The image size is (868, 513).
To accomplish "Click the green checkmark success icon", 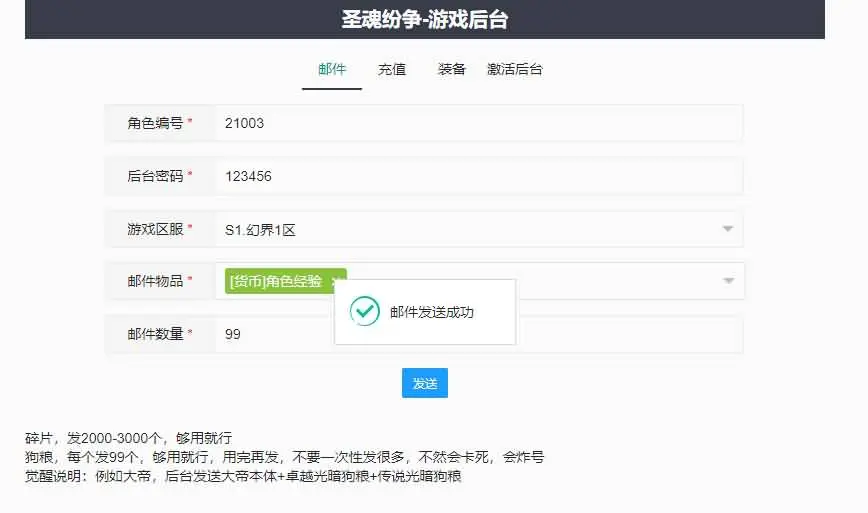I will point(365,311).
